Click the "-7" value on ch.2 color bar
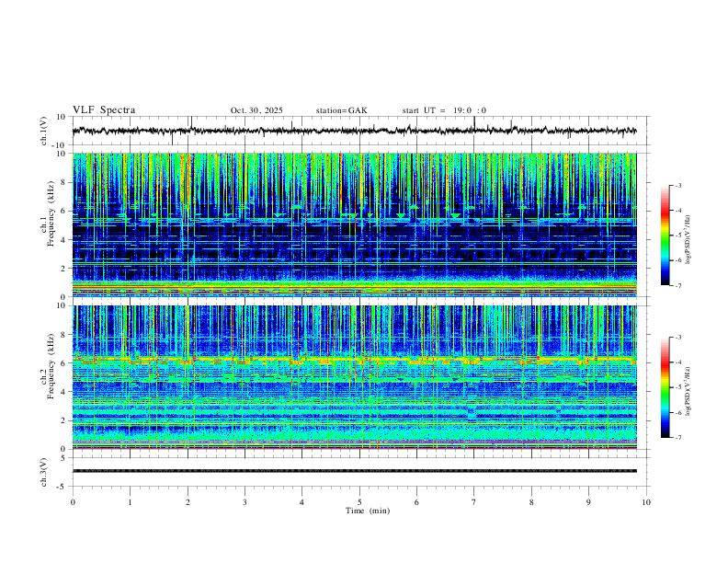Screen dimensions: 728x563 tap(678, 438)
